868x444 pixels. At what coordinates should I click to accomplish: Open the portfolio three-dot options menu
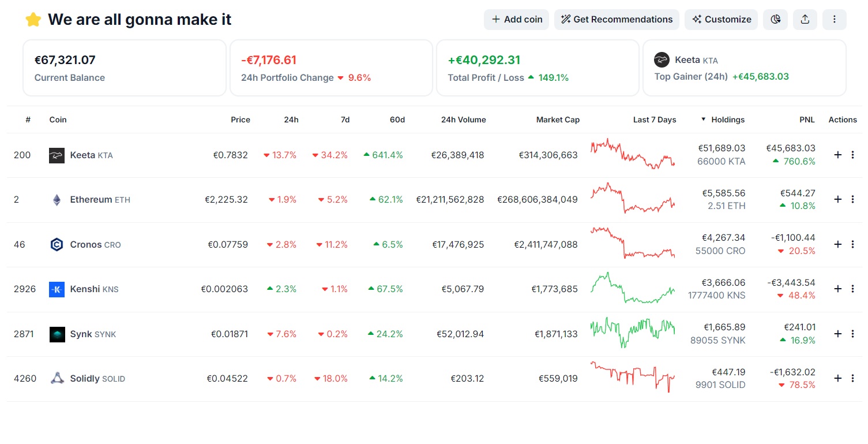point(835,20)
